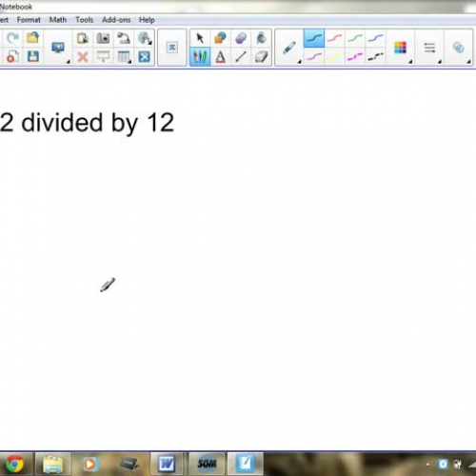This screenshot has width=476, height=476.
Task: Open the Add-ons menu
Action: [x=116, y=20]
